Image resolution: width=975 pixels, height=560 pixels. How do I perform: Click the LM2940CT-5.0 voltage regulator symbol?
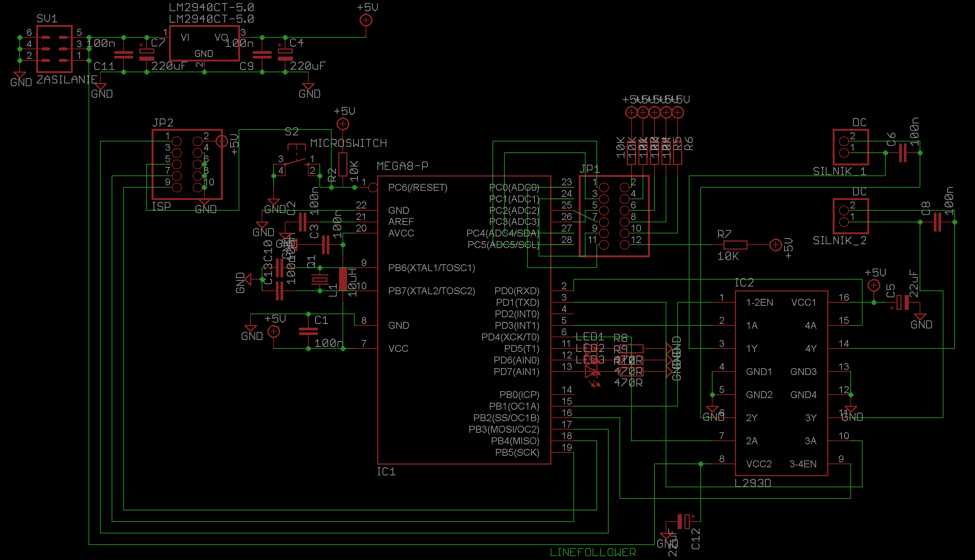tap(204, 43)
